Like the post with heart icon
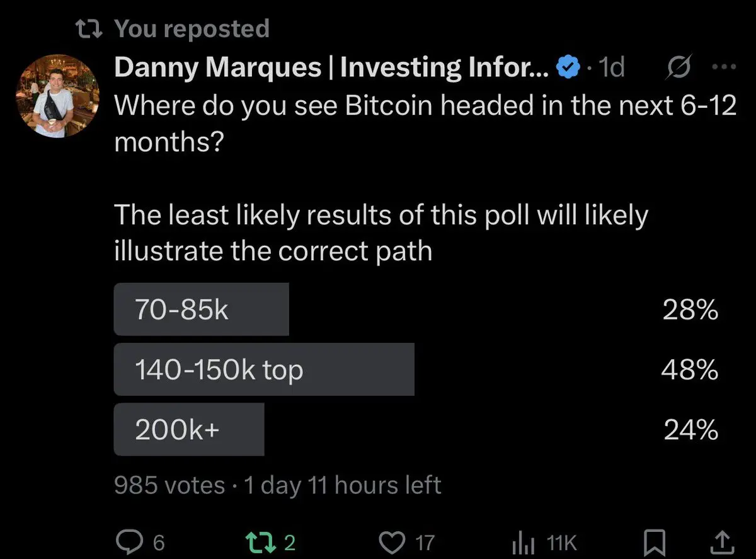 pyautogui.click(x=392, y=541)
